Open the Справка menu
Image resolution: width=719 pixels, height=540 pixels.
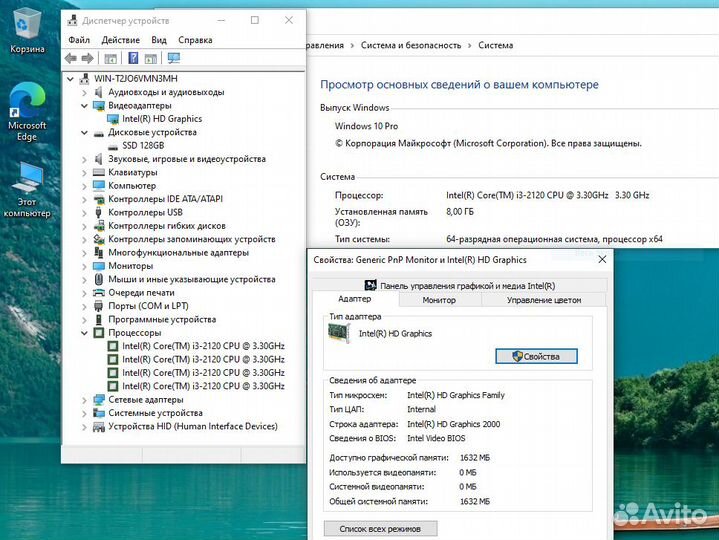[195, 40]
